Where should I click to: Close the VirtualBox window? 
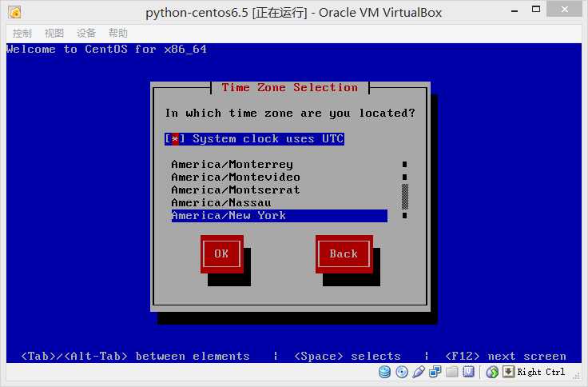[x=564, y=9]
